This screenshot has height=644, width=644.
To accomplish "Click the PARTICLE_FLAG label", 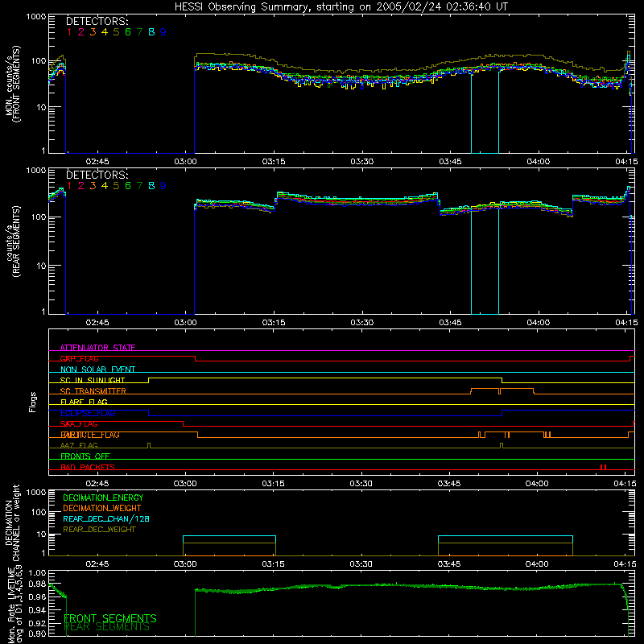I will pos(90,435).
